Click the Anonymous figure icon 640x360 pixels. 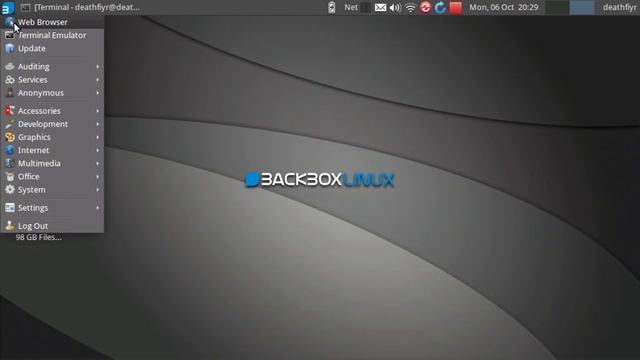[10, 93]
